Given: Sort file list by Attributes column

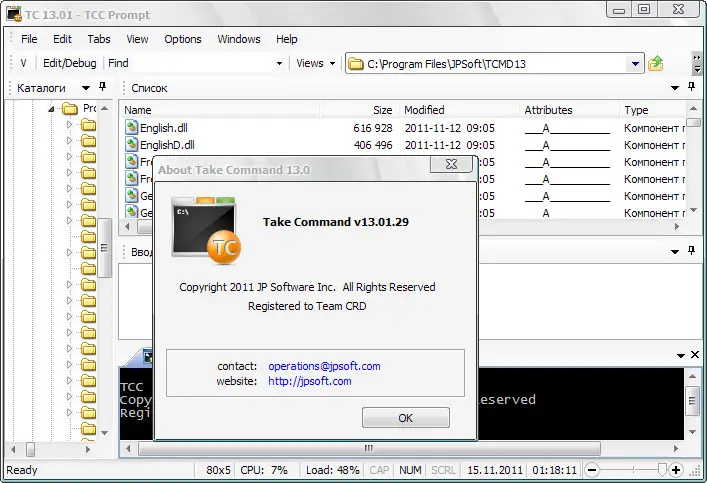Looking at the screenshot, I should tap(569, 110).
